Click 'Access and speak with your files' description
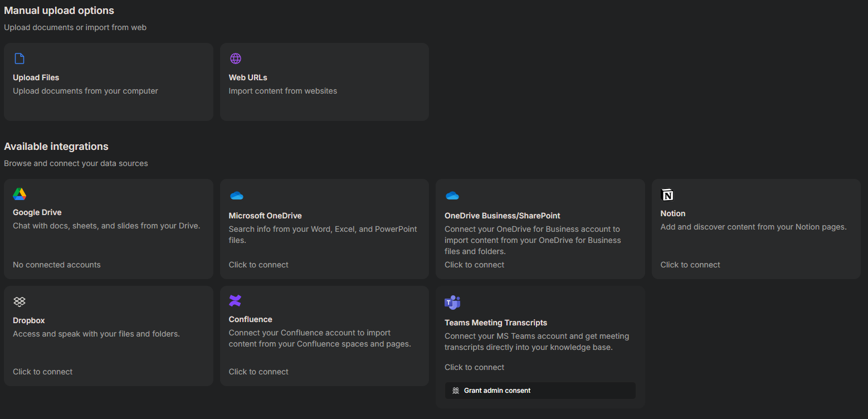 tap(96, 334)
